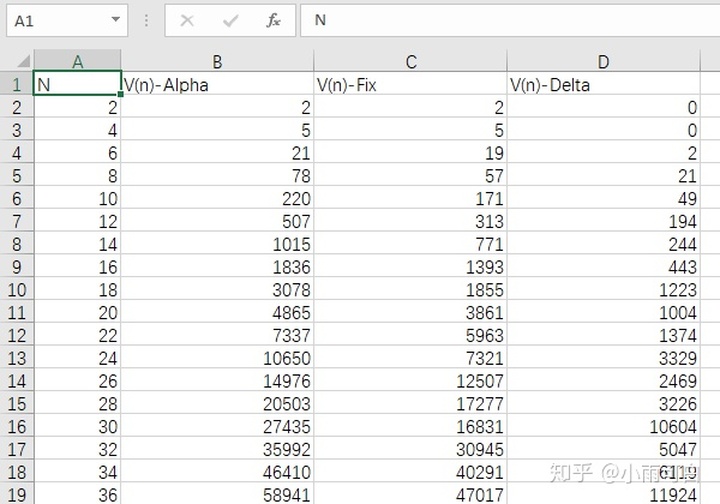Select row 16 header

(x=17, y=426)
